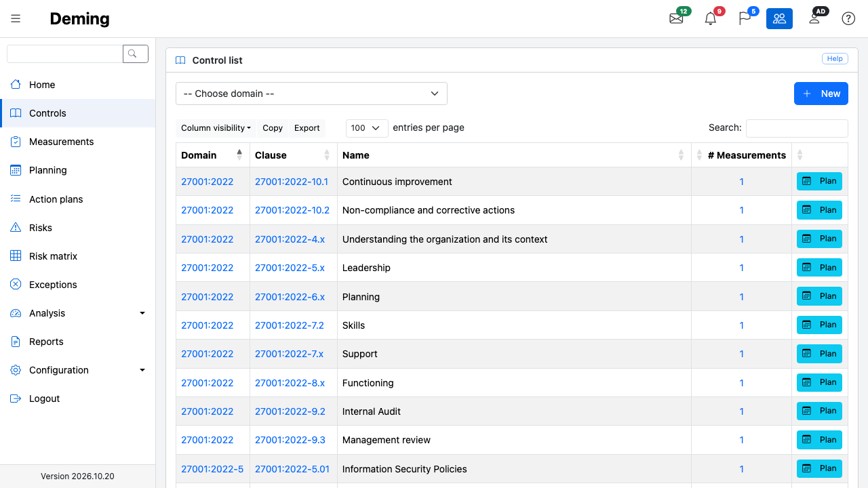The height and width of the screenshot is (488, 868).
Task: Expand the Analysis submenu
Action: pyautogui.click(x=78, y=313)
